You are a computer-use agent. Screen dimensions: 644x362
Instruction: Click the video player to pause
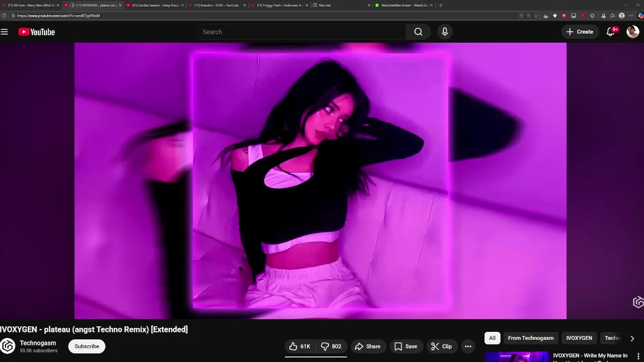320,181
